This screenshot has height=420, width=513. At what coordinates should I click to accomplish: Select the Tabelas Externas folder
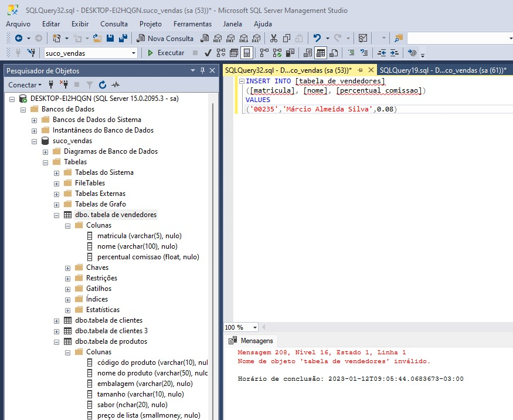tap(100, 194)
